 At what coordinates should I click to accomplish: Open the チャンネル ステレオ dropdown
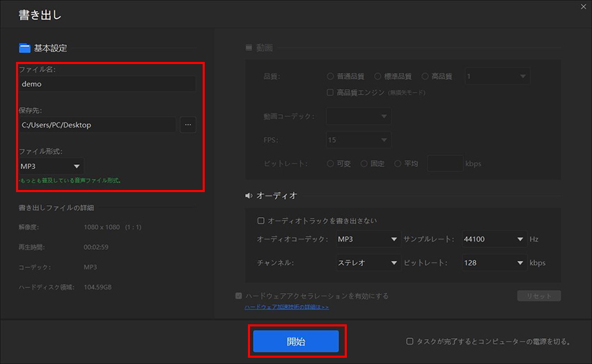pos(368,262)
